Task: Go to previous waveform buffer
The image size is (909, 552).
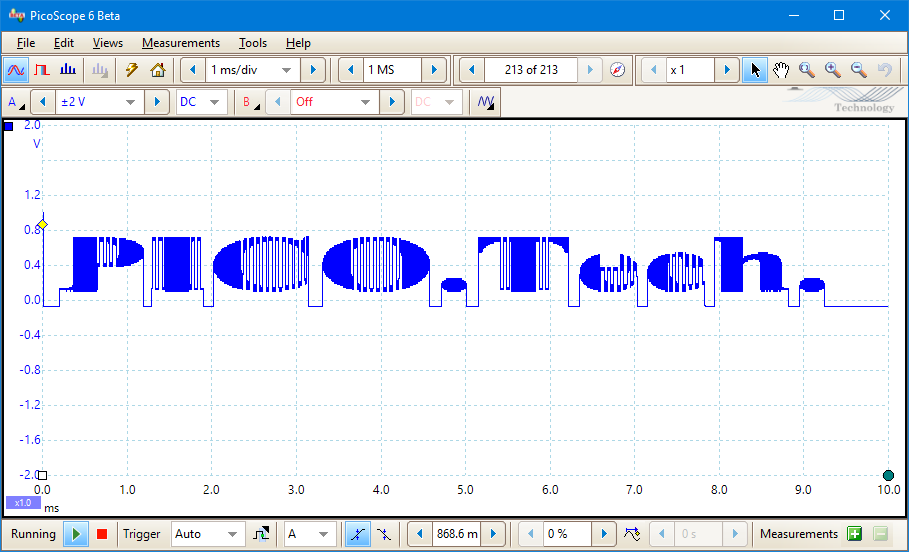Action: coord(472,70)
